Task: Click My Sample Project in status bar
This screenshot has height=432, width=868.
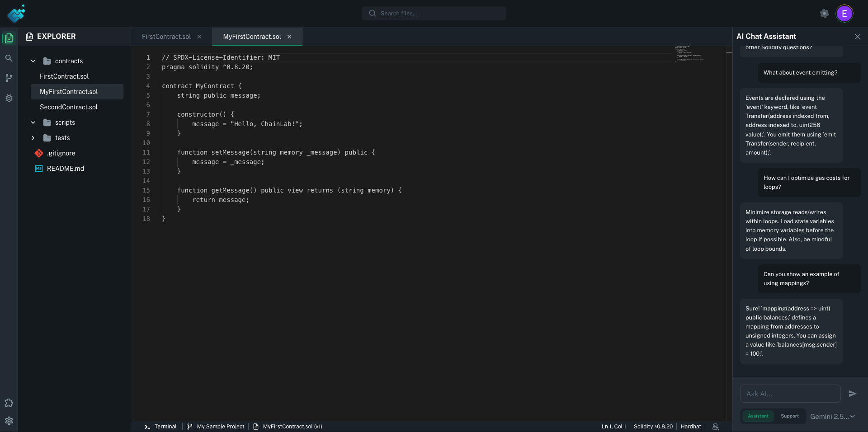Action: coord(221,427)
